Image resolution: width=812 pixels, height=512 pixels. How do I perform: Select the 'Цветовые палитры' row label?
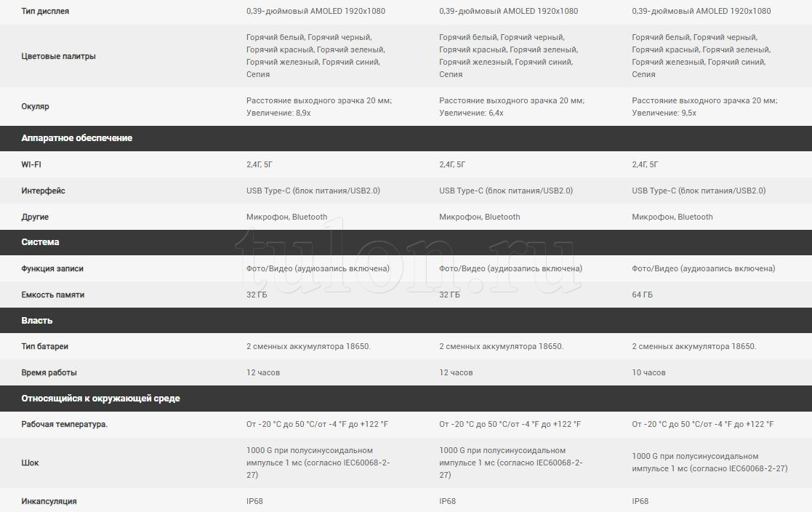(x=58, y=56)
